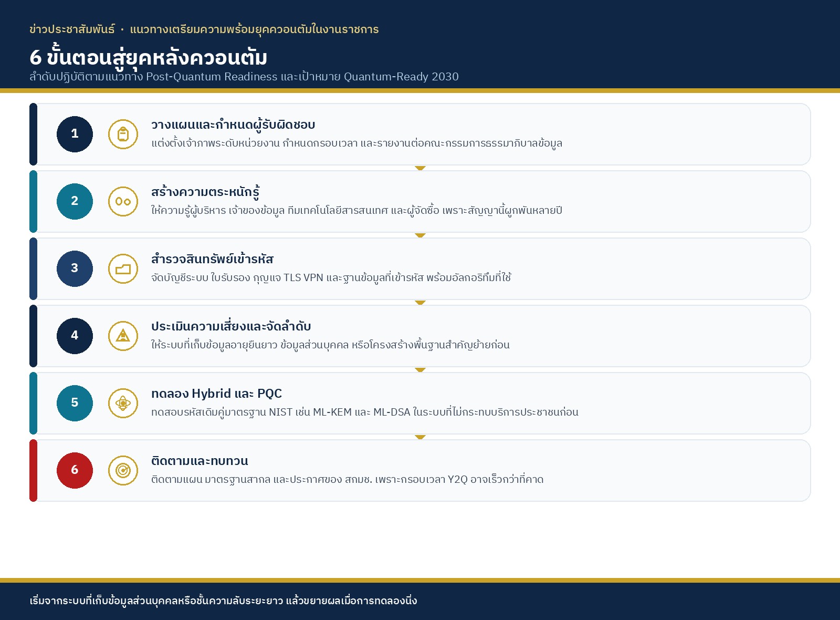Click heading วางแผนและกำหนดผู้รับผิดชอบ
The image size is (840, 620).
pyautogui.click(x=233, y=125)
